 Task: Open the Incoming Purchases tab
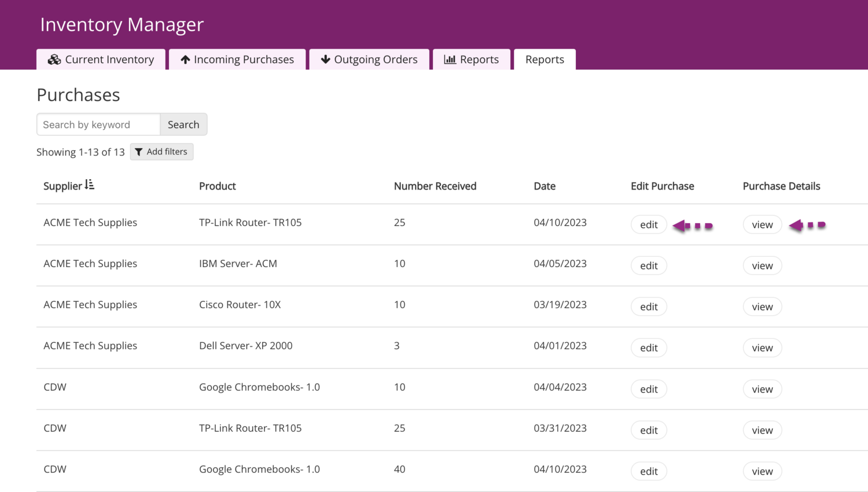click(x=237, y=60)
